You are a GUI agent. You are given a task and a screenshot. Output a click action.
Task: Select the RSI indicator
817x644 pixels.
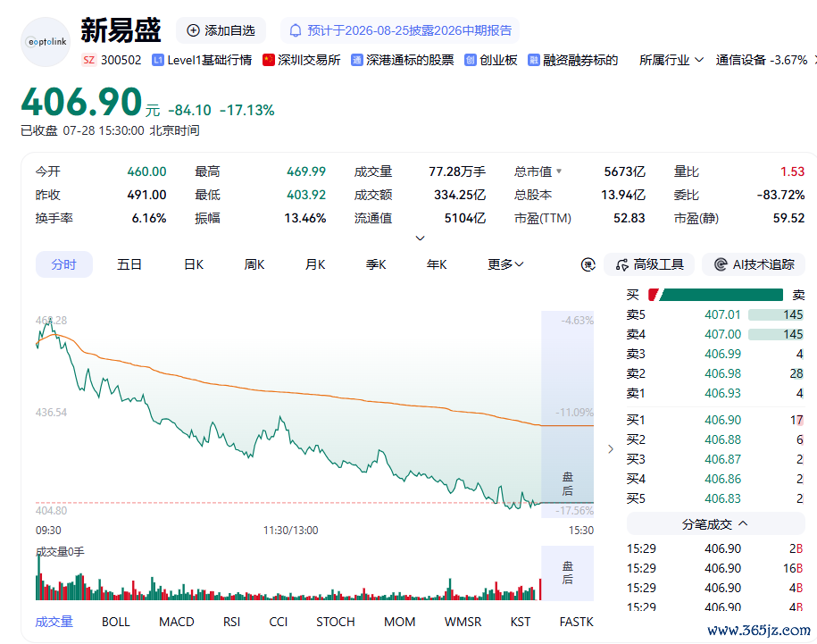232,622
